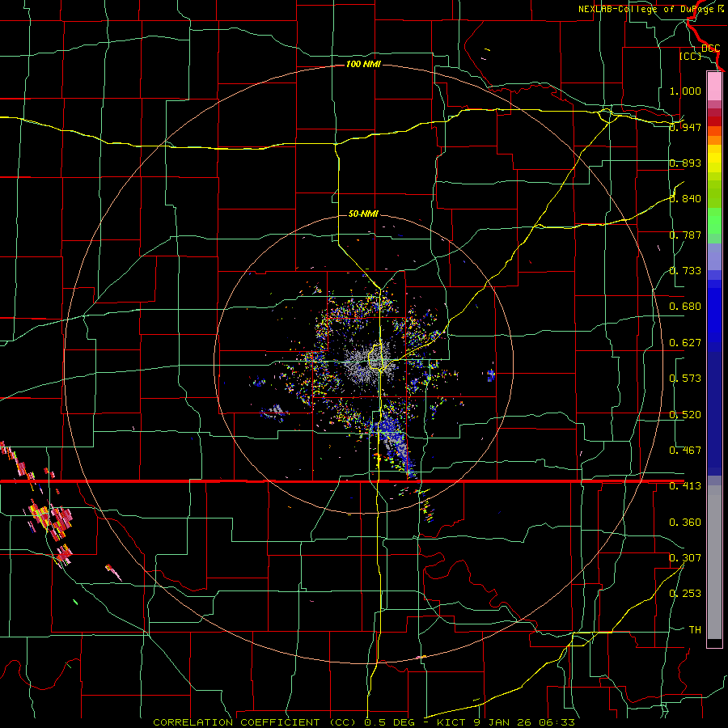Click the DCC label above the color scale
Screen dimensions: 728x728
pos(710,49)
